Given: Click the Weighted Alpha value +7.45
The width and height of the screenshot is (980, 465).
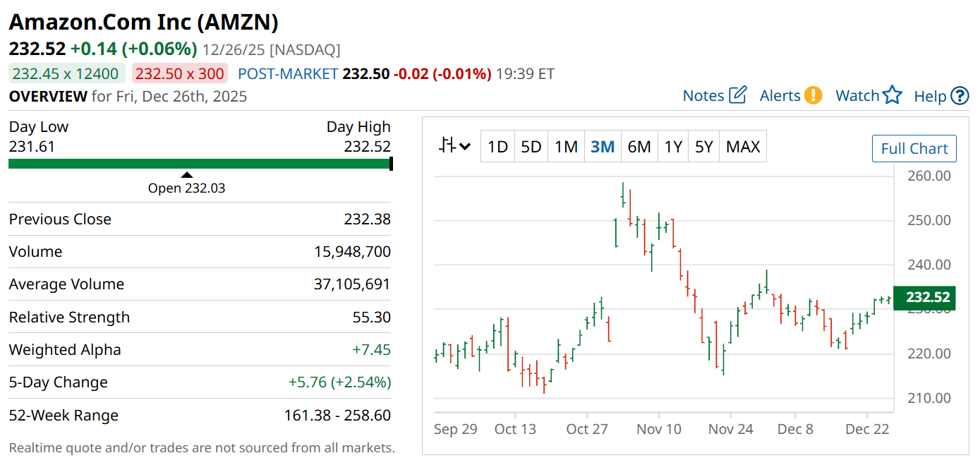Looking at the screenshot, I should (370, 349).
